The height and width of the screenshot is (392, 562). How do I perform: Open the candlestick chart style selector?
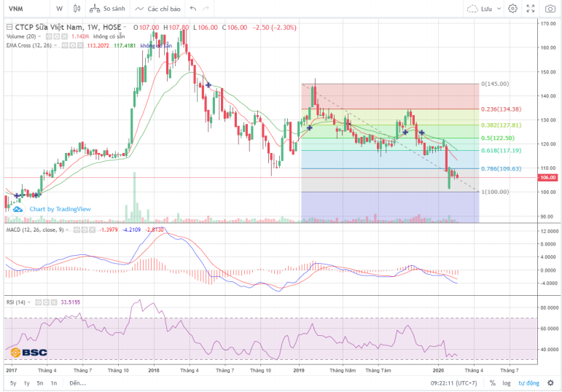[77, 9]
